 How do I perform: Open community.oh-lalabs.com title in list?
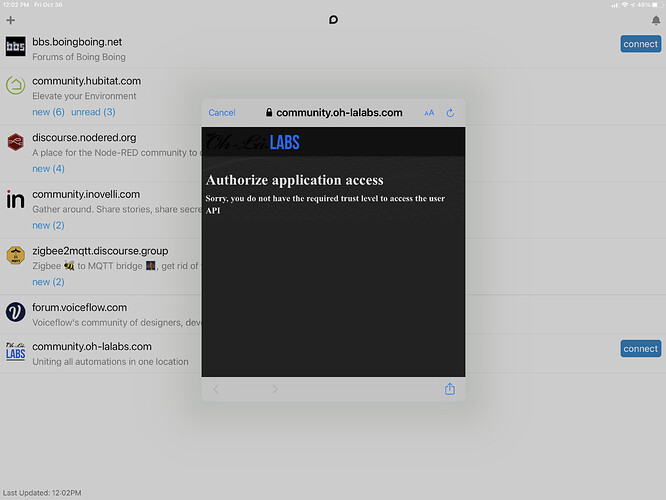click(92, 347)
